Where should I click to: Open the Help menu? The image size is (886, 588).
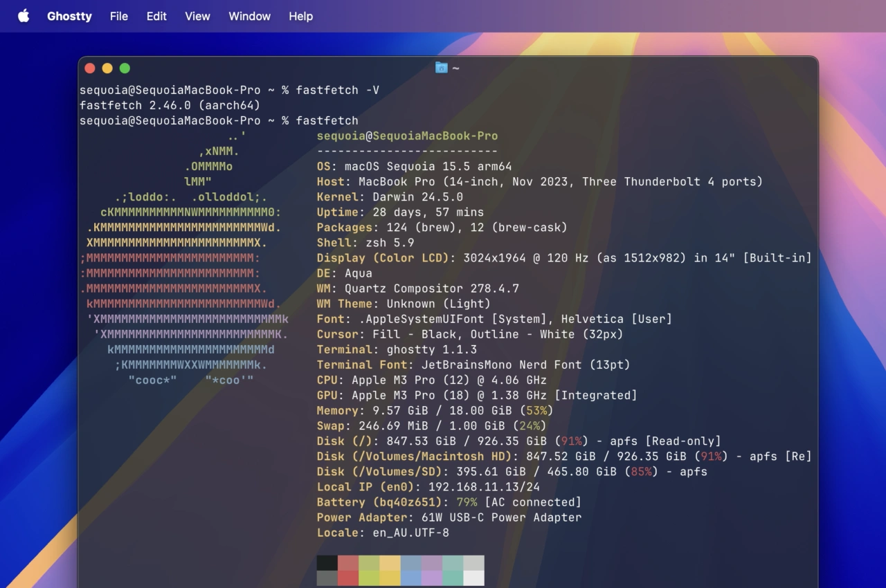click(300, 16)
